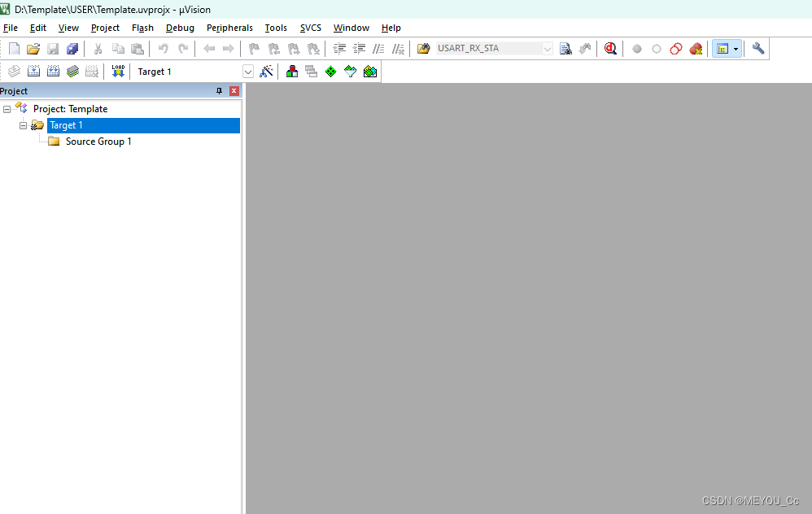Click the Navigate Backwards arrow
The height and width of the screenshot is (514, 812).
(x=209, y=49)
